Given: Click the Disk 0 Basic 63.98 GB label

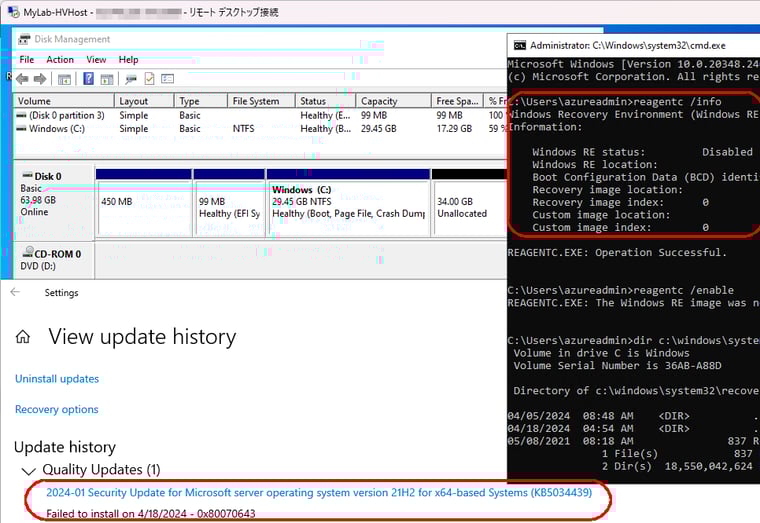Looking at the screenshot, I should pyautogui.click(x=54, y=203).
